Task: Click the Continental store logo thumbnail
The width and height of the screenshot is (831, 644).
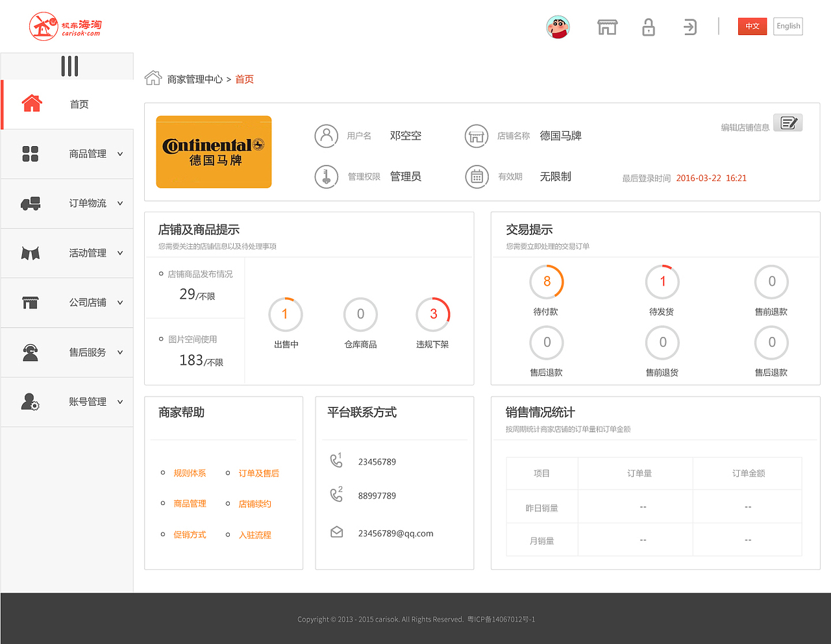Action: coord(214,151)
